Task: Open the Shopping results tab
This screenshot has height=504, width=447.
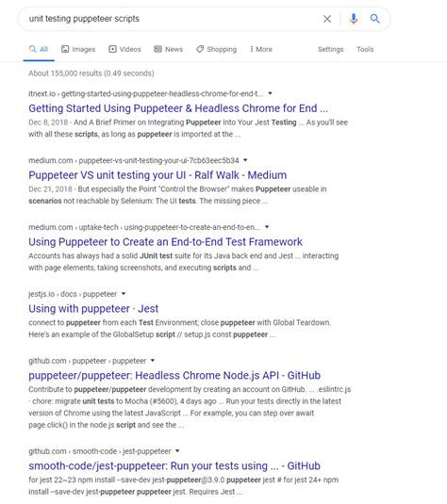Action: pos(217,49)
